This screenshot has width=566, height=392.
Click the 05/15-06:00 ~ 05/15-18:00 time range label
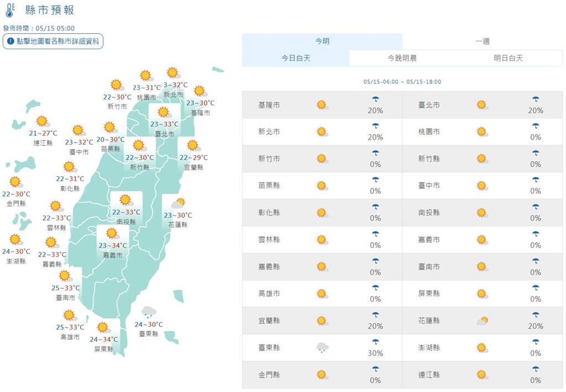pos(402,82)
